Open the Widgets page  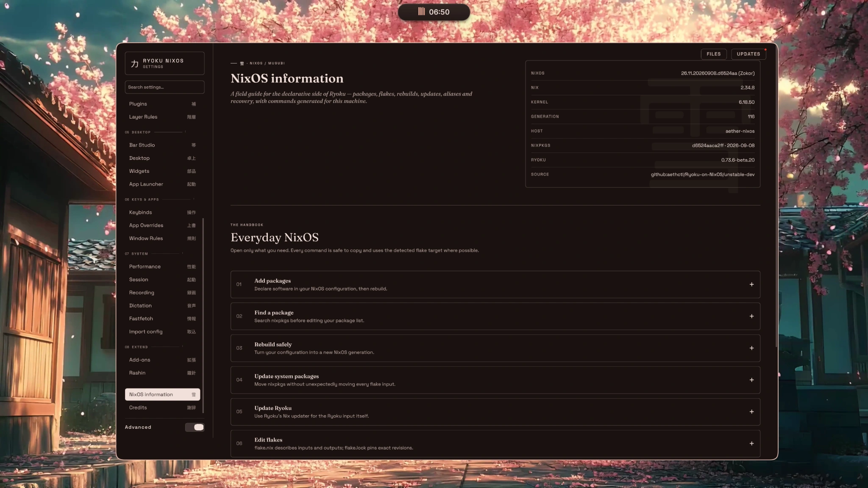pyautogui.click(x=162, y=171)
